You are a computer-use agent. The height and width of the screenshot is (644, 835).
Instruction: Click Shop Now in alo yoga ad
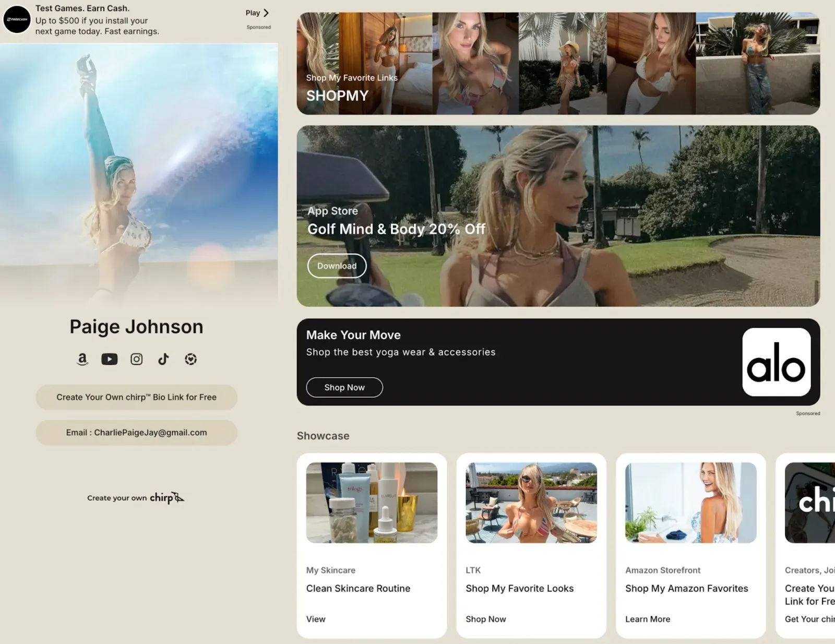[x=344, y=387]
